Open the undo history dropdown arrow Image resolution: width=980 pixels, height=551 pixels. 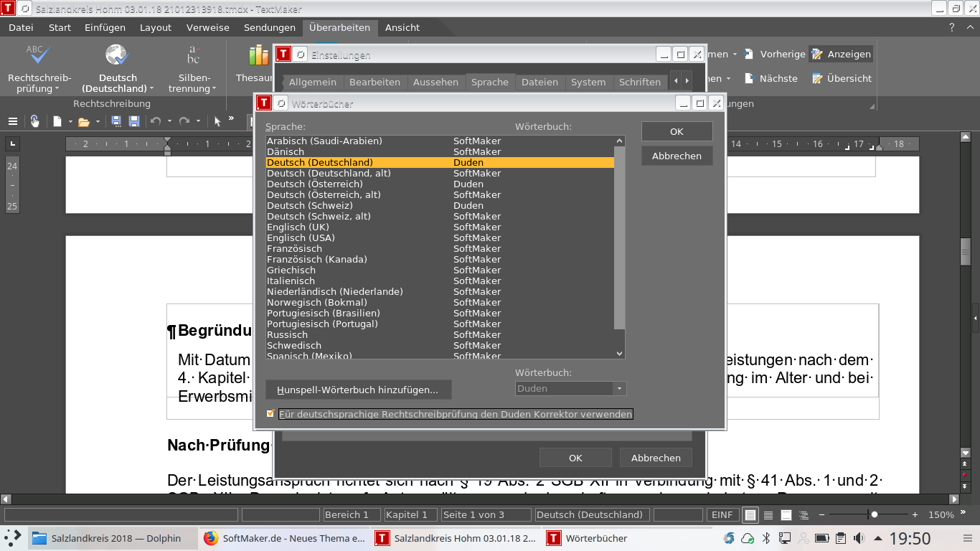pos(169,122)
